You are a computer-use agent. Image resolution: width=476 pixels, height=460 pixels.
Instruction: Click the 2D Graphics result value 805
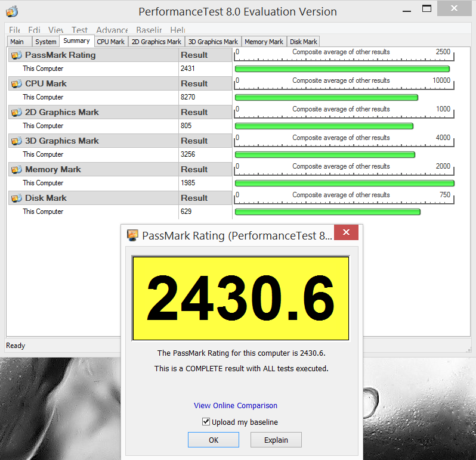(186, 126)
